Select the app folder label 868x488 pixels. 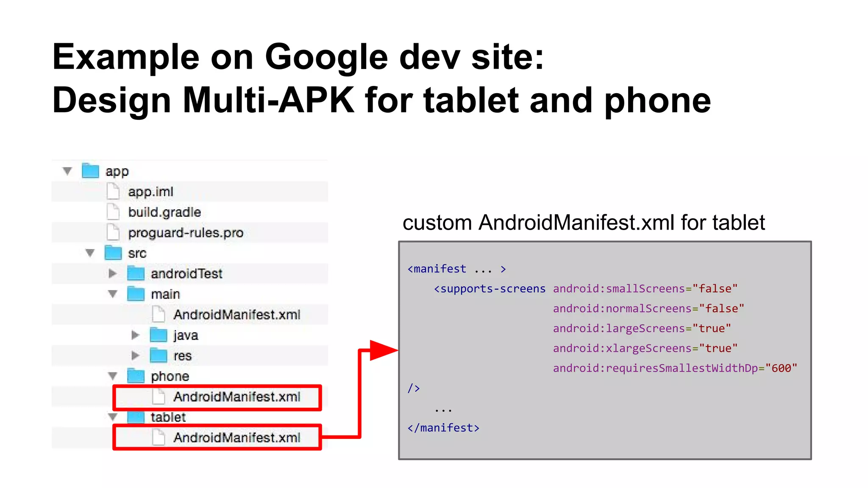117,172
